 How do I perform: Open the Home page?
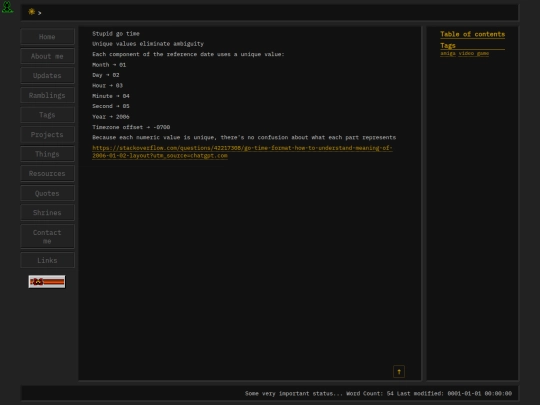pyautogui.click(x=47, y=37)
